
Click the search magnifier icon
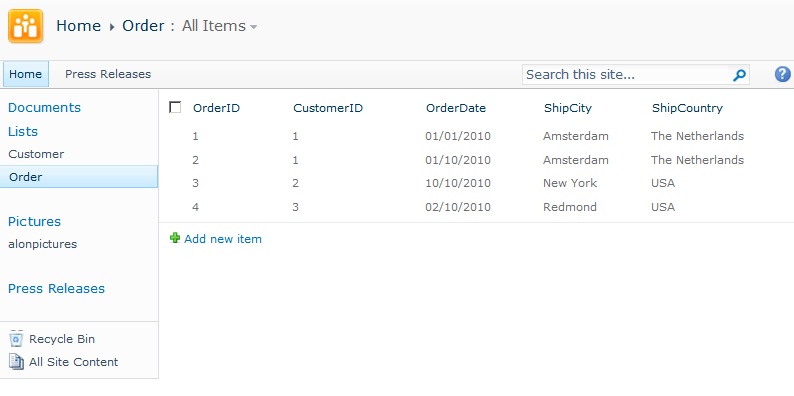click(739, 75)
